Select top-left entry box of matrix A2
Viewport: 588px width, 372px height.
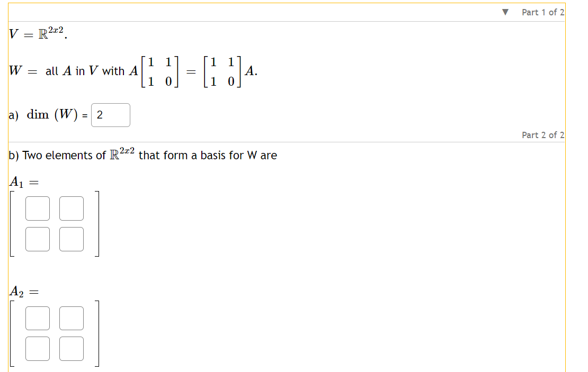(x=38, y=317)
